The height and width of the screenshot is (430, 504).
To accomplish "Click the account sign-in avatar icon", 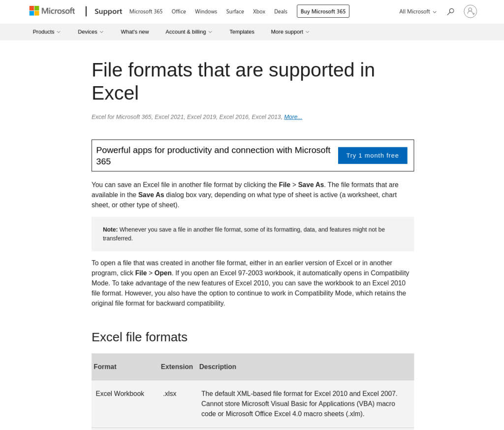I will coord(470,11).
